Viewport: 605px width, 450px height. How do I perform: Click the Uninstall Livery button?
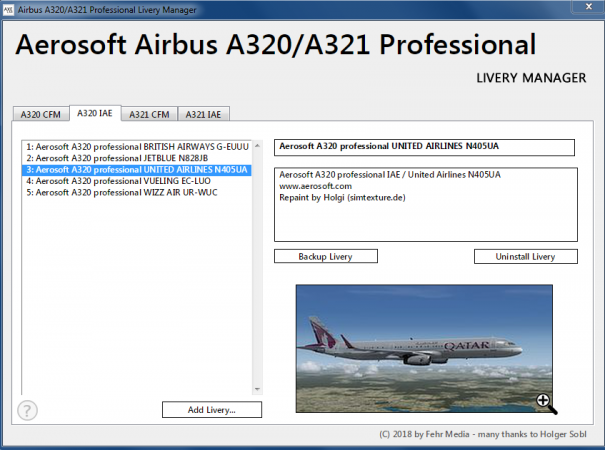pyautogui.click(x=526, y=257)
